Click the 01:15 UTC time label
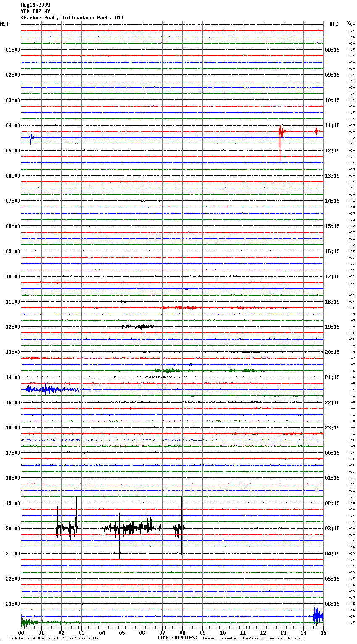 [332, 478]
